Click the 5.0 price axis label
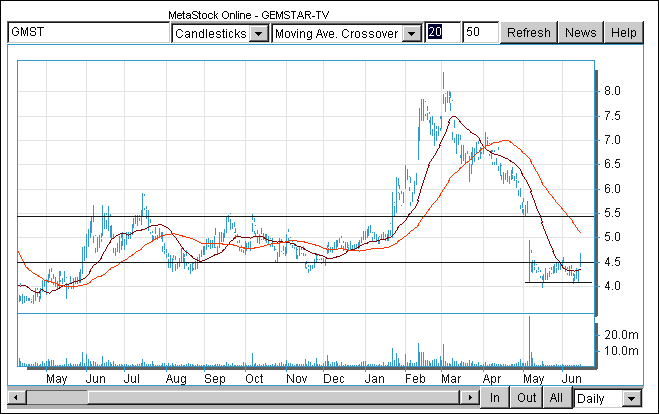The height and width of the screenshot is (414, 659). point(612,237)
